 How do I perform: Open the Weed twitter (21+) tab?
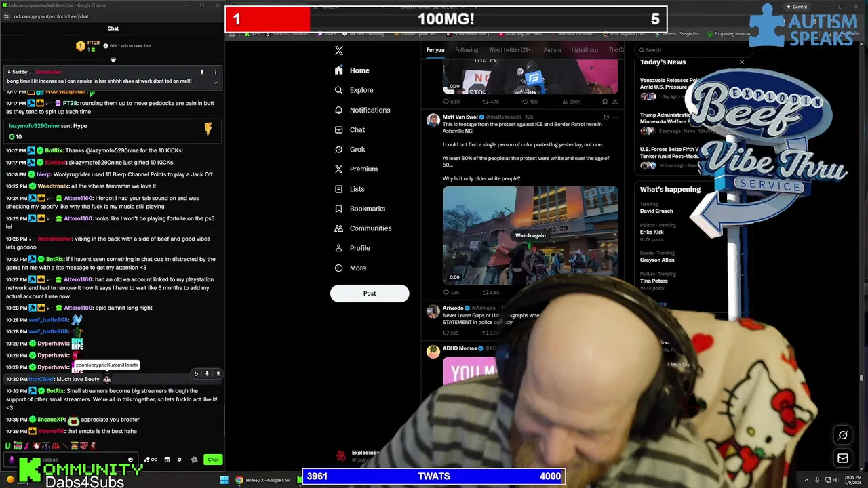511,49
